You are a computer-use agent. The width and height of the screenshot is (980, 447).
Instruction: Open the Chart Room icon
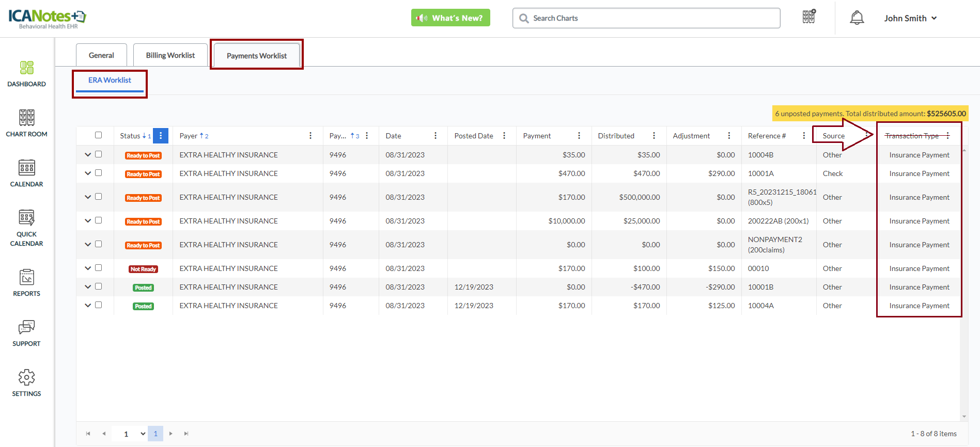26,123
